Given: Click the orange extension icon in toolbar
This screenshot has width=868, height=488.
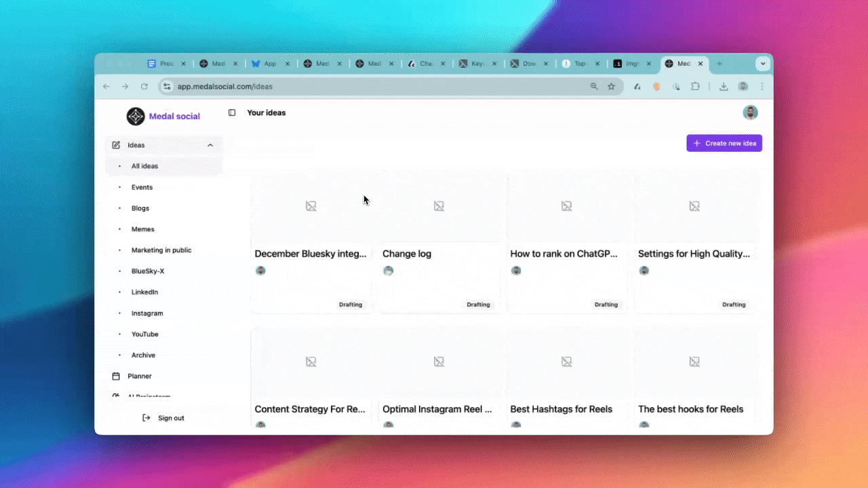Looking at the screenshot, I should 656,87.
